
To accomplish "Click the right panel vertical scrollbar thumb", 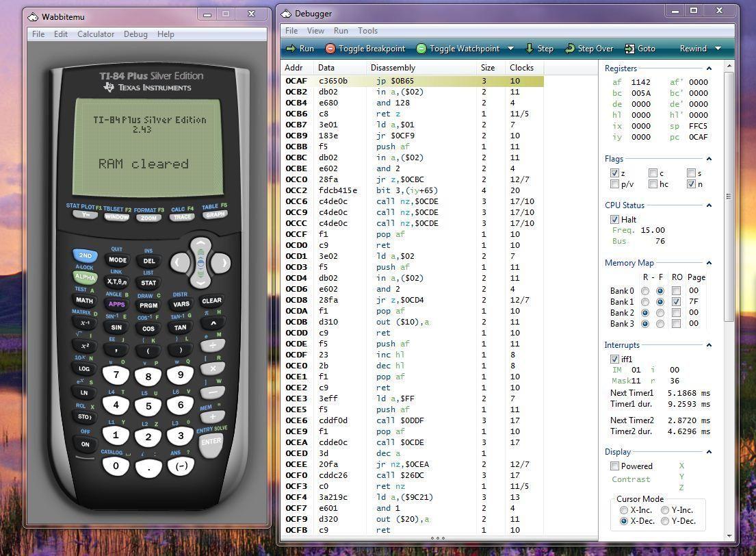I will point(729,197).
